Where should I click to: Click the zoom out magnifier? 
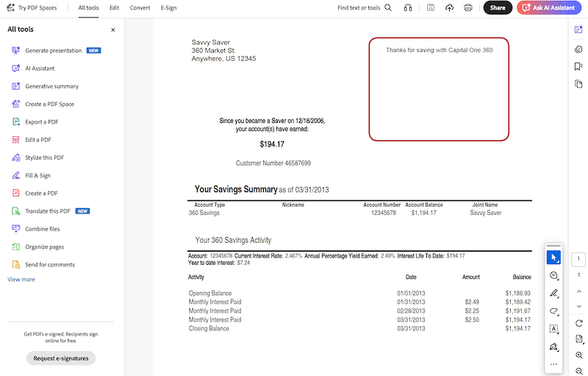tap(579, 371)
